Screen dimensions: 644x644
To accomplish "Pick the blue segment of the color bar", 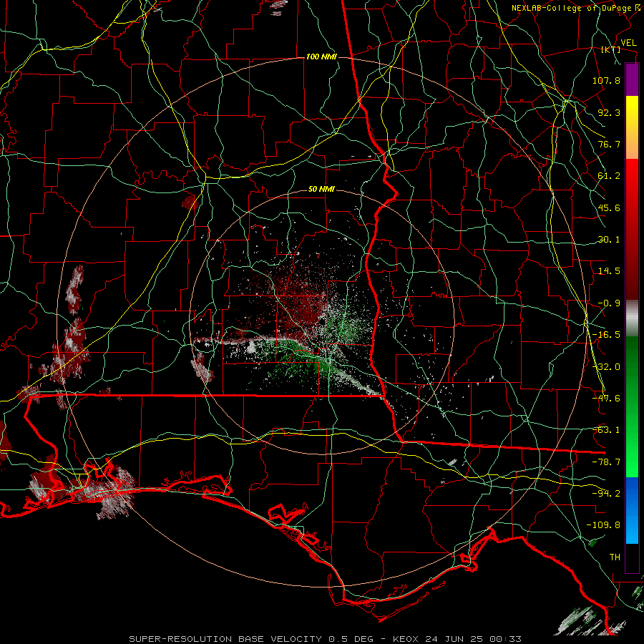I will click(x=632, y=510).
